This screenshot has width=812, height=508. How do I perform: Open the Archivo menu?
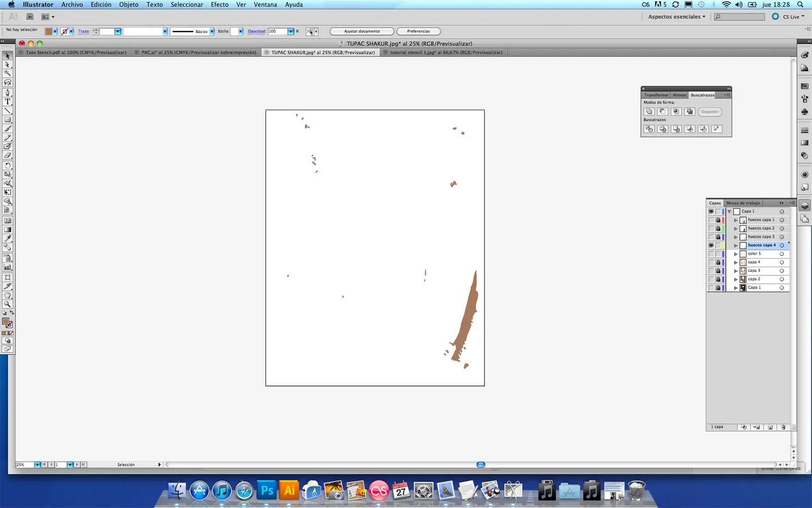point(72,5)
